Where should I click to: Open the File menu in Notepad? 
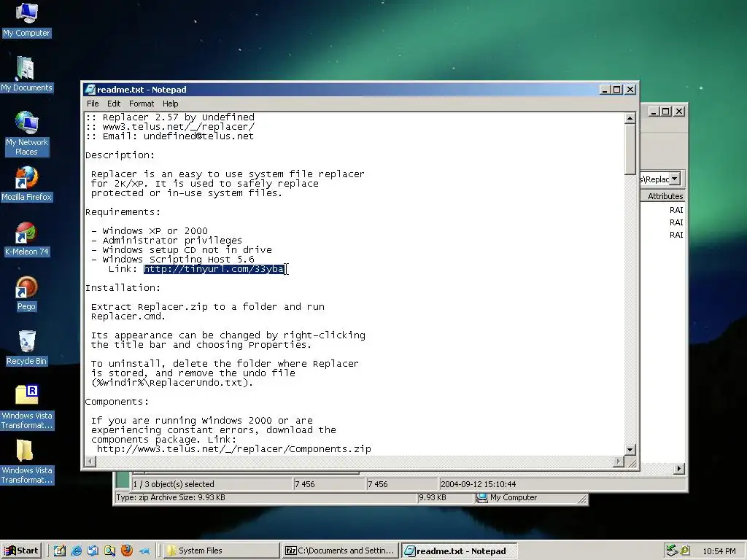point(93,104)
